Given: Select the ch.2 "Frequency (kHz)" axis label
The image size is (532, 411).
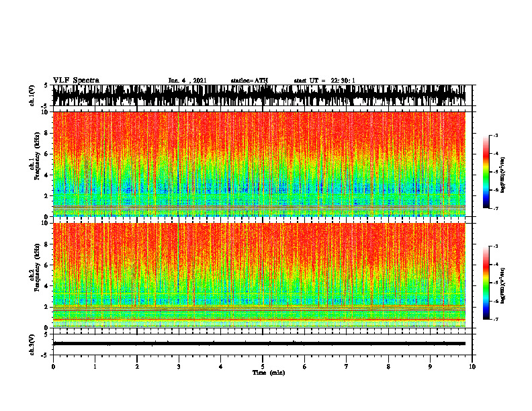Looking at the screenshot, I should click(38, 267).
